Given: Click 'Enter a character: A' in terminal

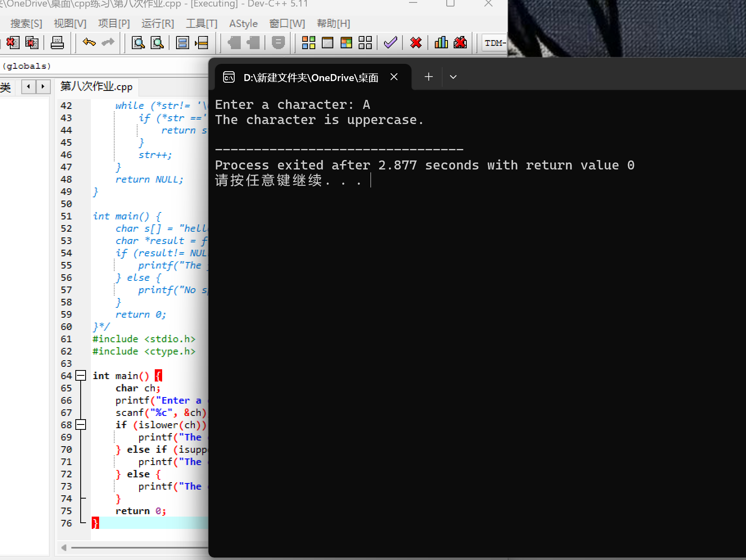Looking at the screenshot, I should [292, 105].
